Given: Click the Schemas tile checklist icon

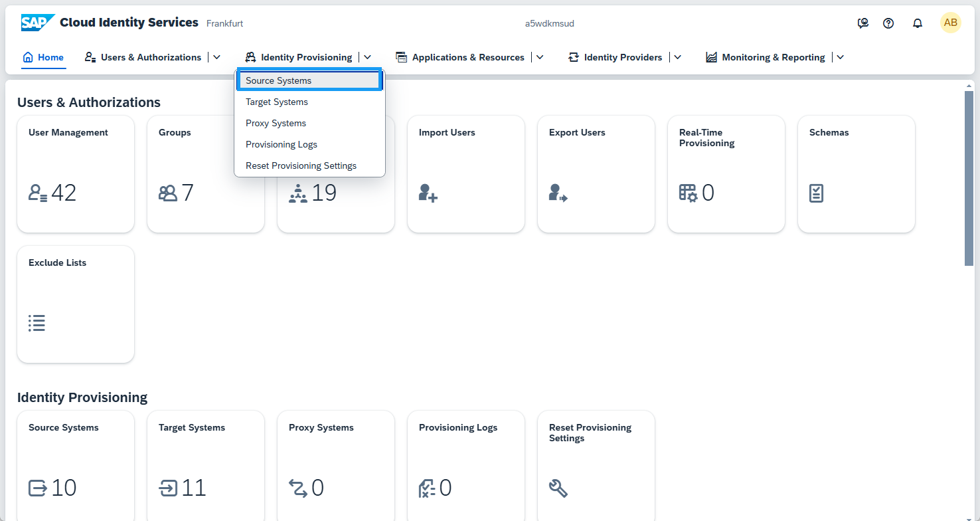Looking at the screenshot, I should click(x=817, y=193).
